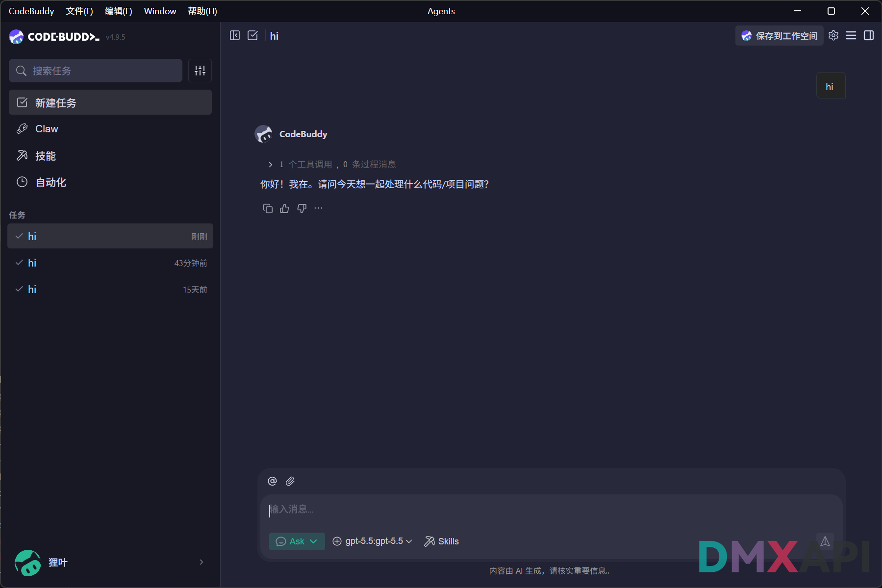This screenshot has width=882, height=588.
Task: Click the 任务 section header
Action: 17,215
